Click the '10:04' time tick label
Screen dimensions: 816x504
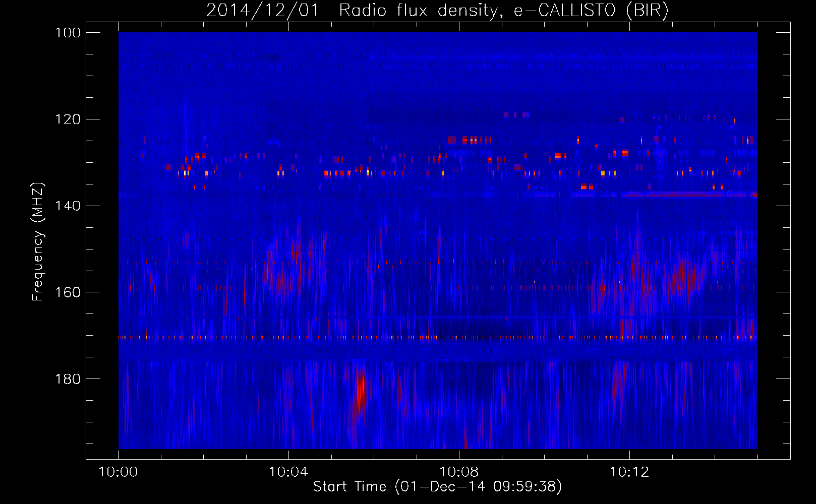(288, 472)
